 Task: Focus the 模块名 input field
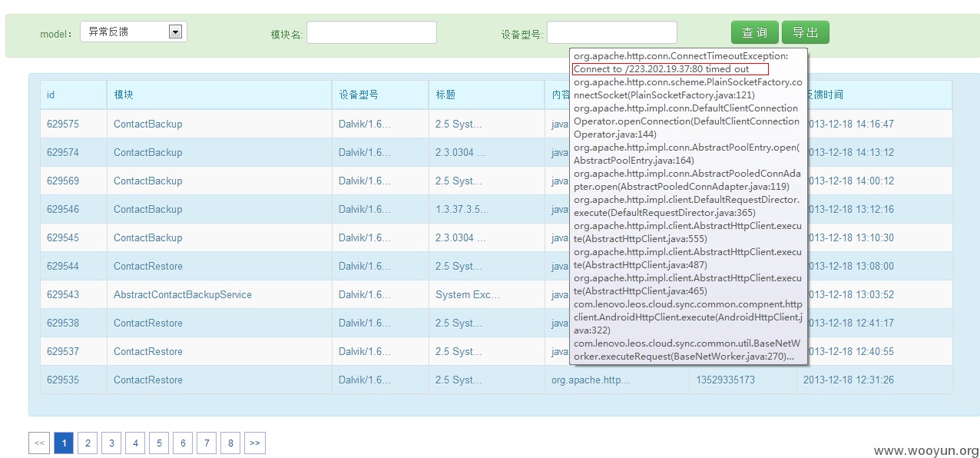coord(372,32)
